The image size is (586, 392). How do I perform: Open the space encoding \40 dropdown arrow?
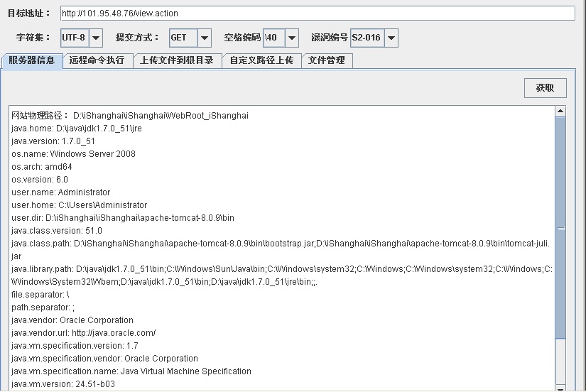click(x=292, y=38)
